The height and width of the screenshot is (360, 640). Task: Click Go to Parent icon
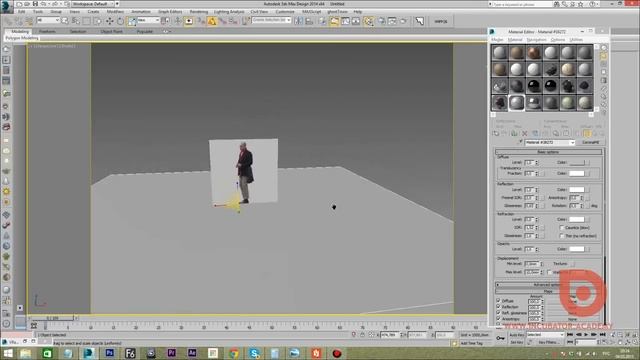point(595,133)
